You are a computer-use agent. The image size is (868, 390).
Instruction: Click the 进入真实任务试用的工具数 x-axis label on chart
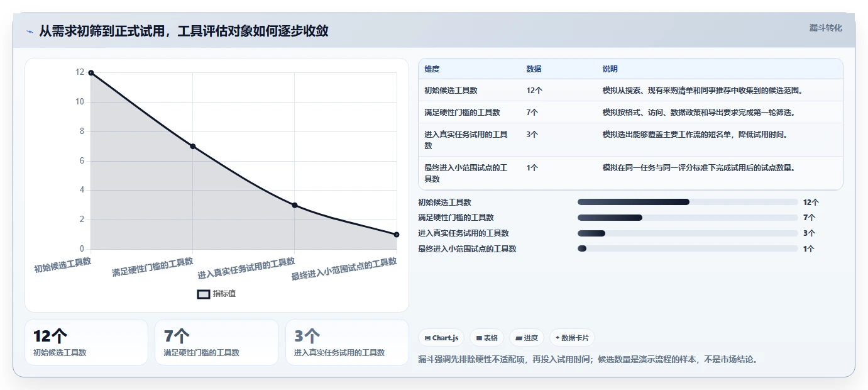tap(246, 269)
